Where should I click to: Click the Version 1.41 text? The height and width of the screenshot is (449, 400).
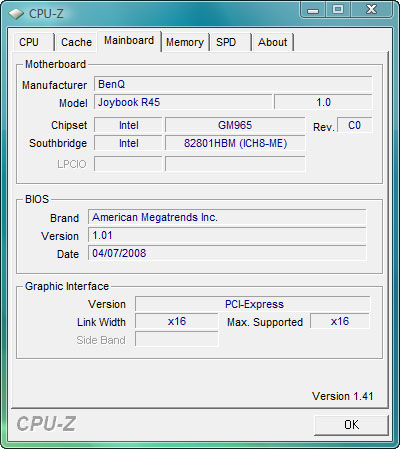pos(342,396)
